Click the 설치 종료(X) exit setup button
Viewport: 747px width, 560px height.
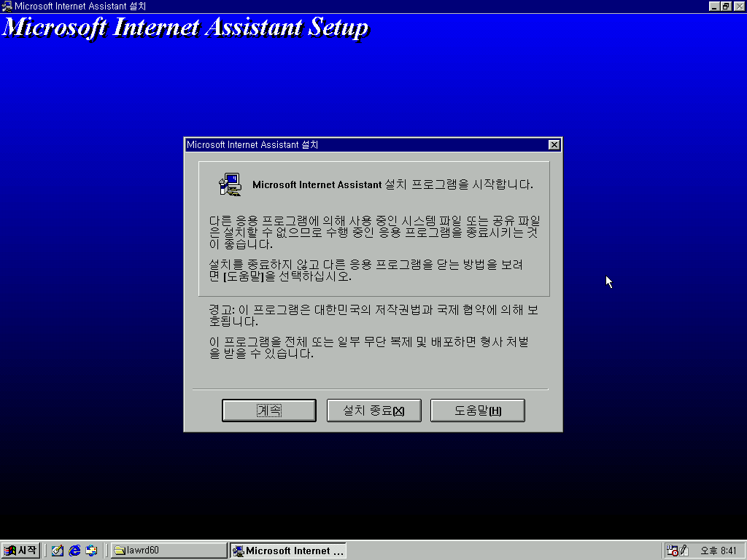click(x=374, y=411)
